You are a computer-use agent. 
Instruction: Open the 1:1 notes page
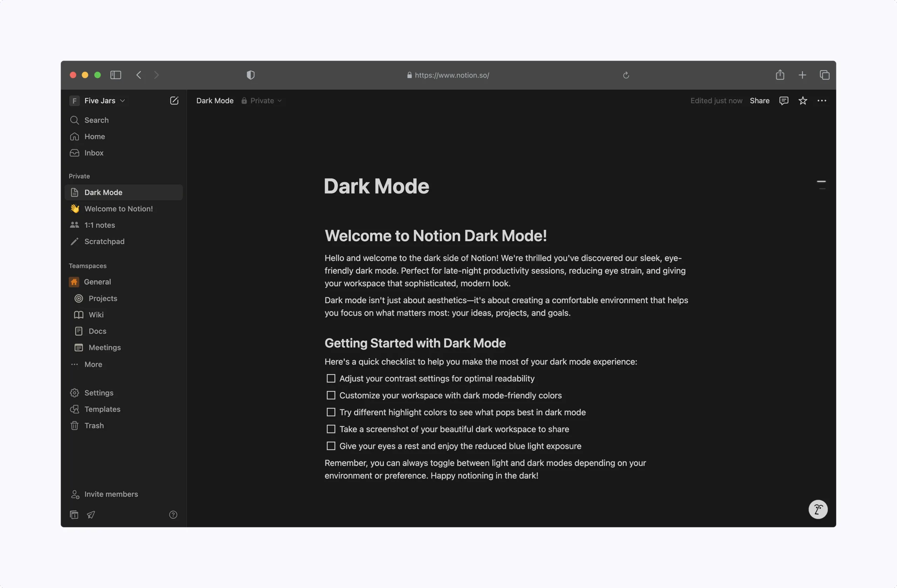[x=124, y=225]
